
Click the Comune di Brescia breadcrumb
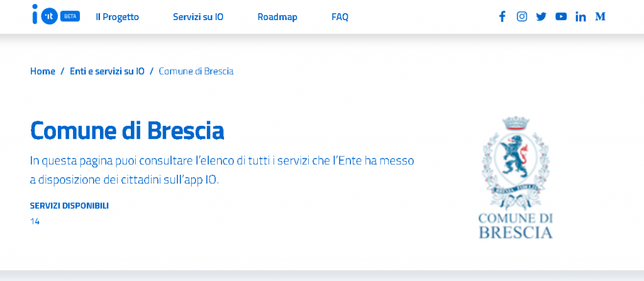point(196,71)
